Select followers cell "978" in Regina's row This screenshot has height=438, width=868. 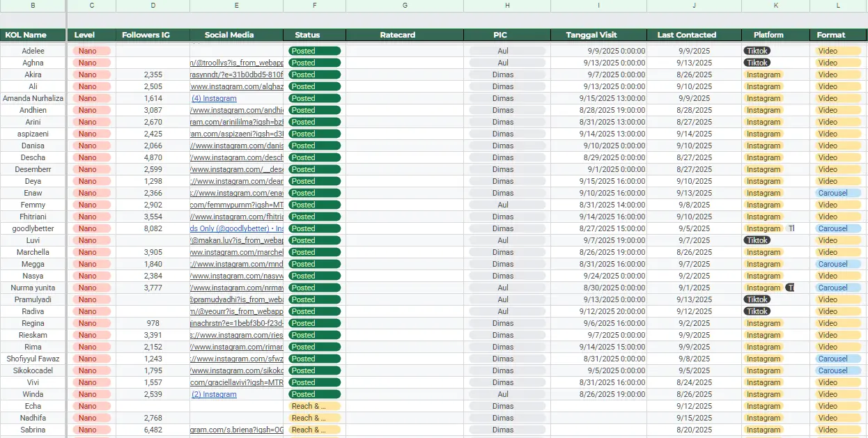(153, 323)
